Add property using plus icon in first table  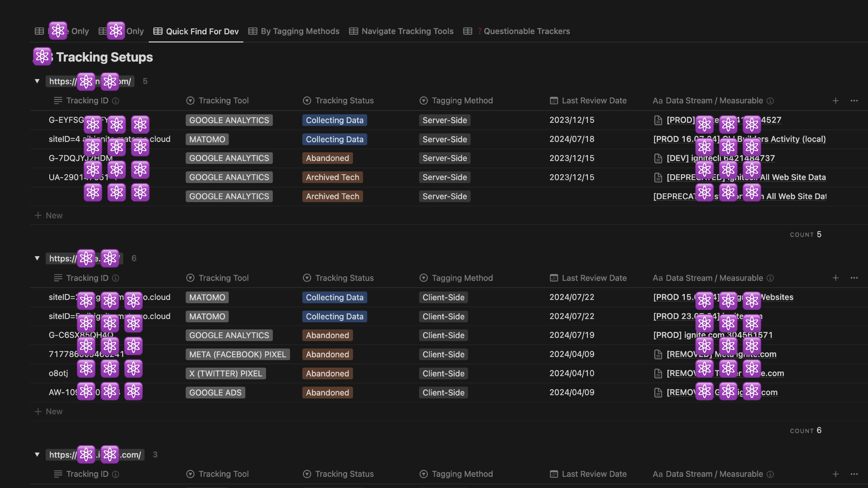coord(836,101)
